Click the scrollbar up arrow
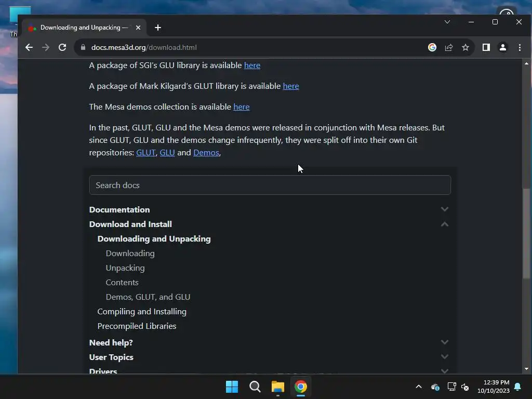 pos(526,63)
